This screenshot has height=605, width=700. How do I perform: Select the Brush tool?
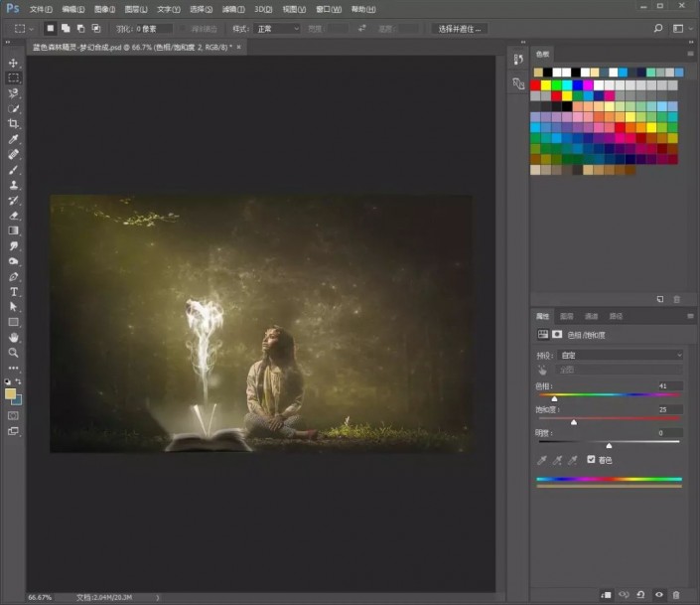coord(13,170)
